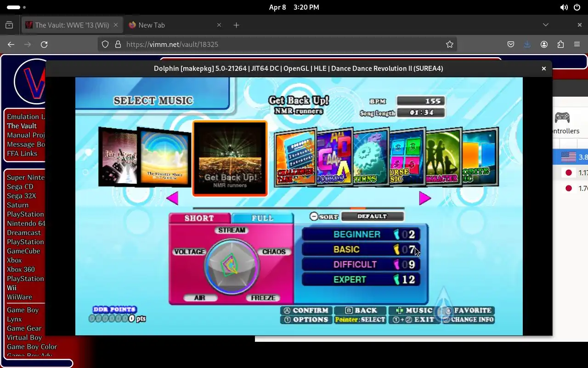
Task: Close the Dolphin emulator window
Action: [544, 69]
